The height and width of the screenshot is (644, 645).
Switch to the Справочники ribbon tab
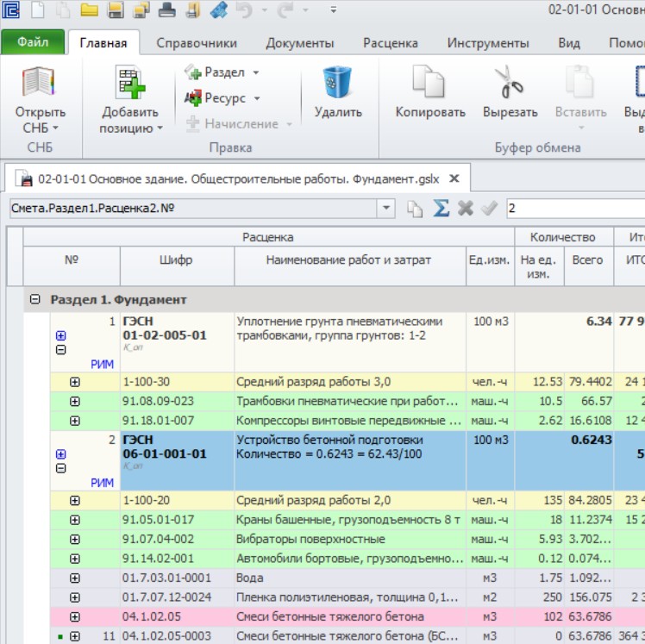197,43
